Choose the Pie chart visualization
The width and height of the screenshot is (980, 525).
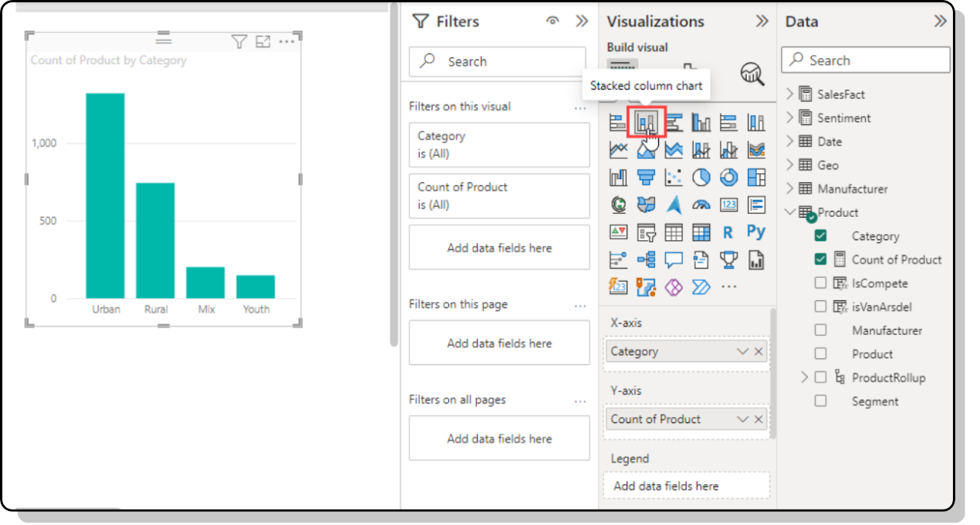click(701, 178)
